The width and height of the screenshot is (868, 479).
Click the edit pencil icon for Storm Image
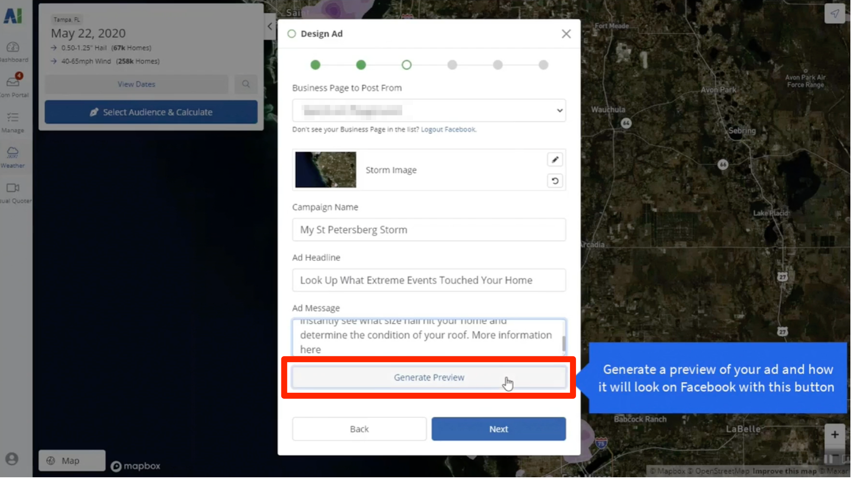tap(555, 160)
